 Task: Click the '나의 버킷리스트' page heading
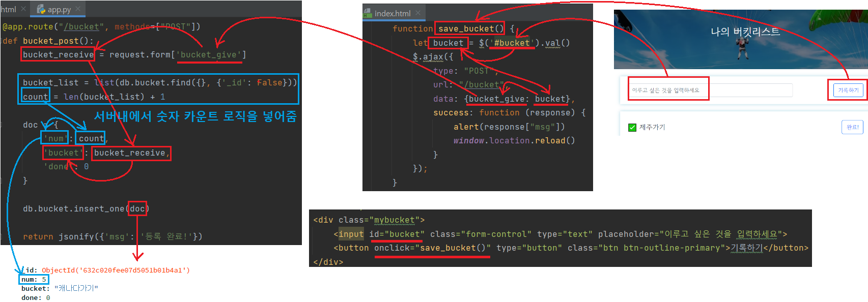(x=745, y=32)
